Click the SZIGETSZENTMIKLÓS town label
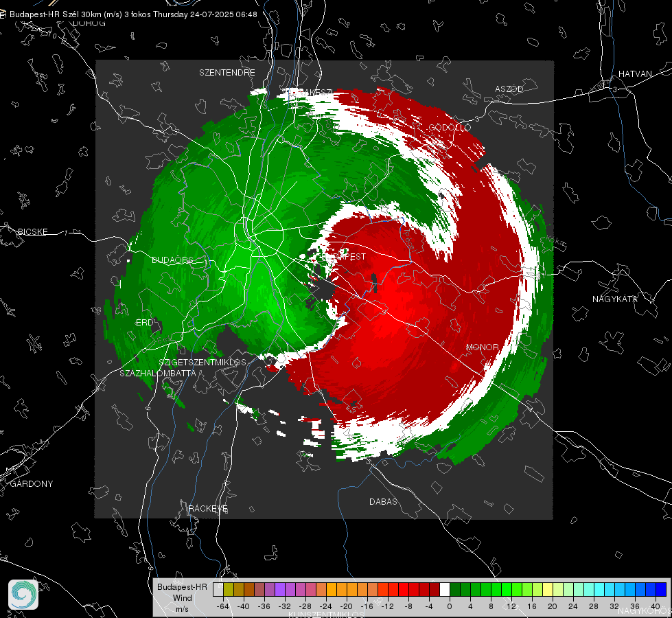Viewport: 672px width, 618px height. [x=202, y=363]
